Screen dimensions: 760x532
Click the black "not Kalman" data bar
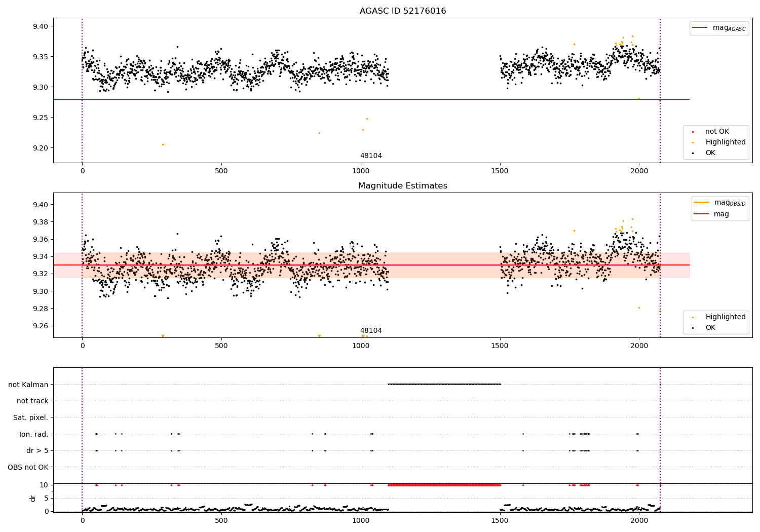click(444, 384)
